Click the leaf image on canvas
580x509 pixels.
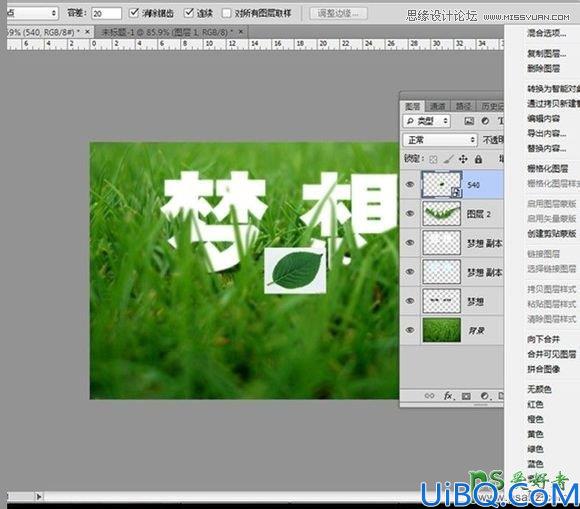click(x=295, y=270)
